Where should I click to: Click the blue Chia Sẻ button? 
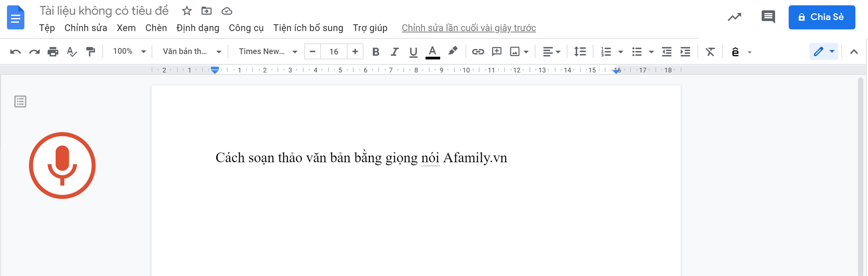(x=821, y=17)
